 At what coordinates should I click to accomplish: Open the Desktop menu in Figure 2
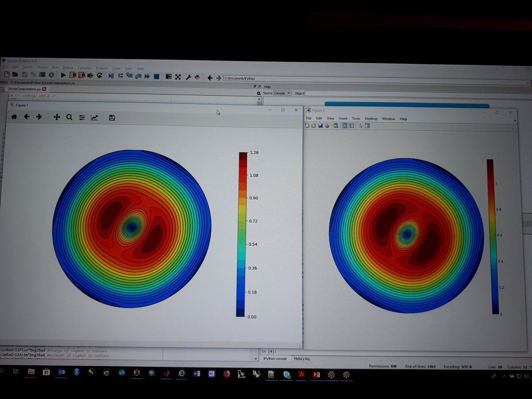point(371,119)
